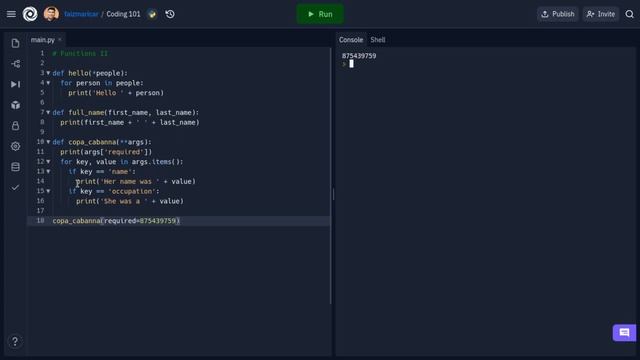Click "print('Hello ' + person)" line
Viewport: 640px width, 360px height.
116,93
